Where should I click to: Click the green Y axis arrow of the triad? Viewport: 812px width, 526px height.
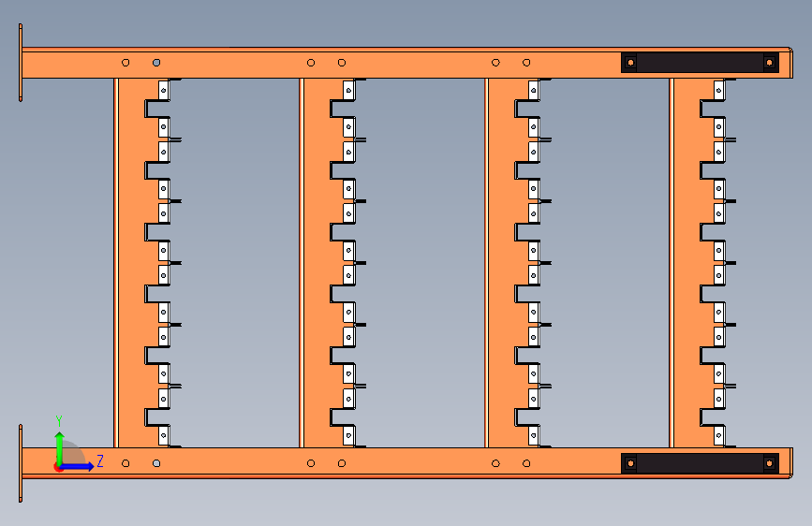coord(59,447)
